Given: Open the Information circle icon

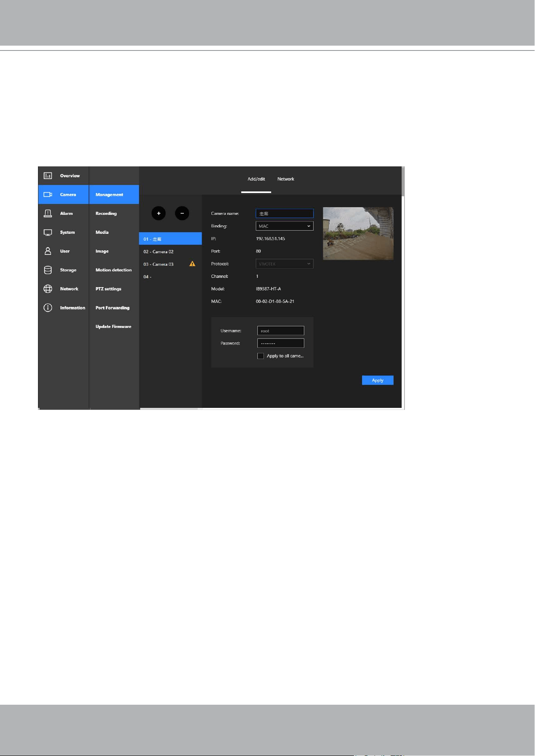Looking at the screenshot, I should (x=48, y=308).
